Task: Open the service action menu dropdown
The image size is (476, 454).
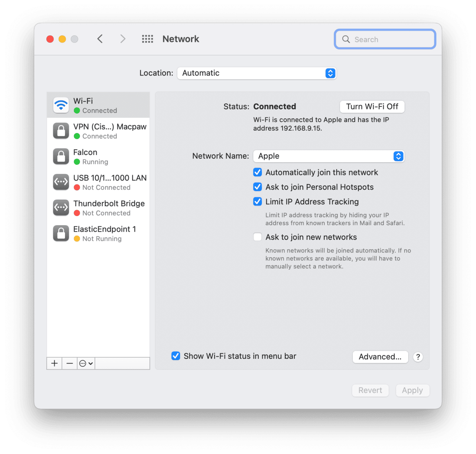Action: click(x=86, y=363)
